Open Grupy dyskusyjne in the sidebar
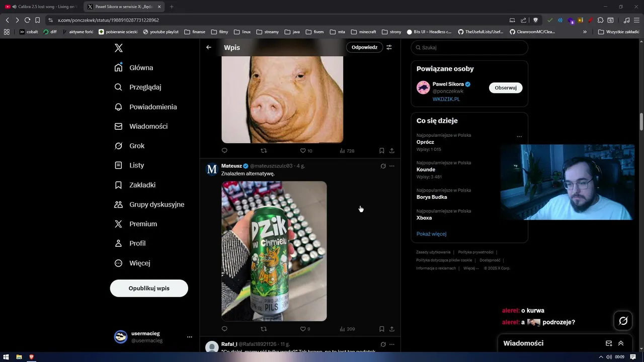The width and height of the screenshot is (644, 362). tap(149, 204)
